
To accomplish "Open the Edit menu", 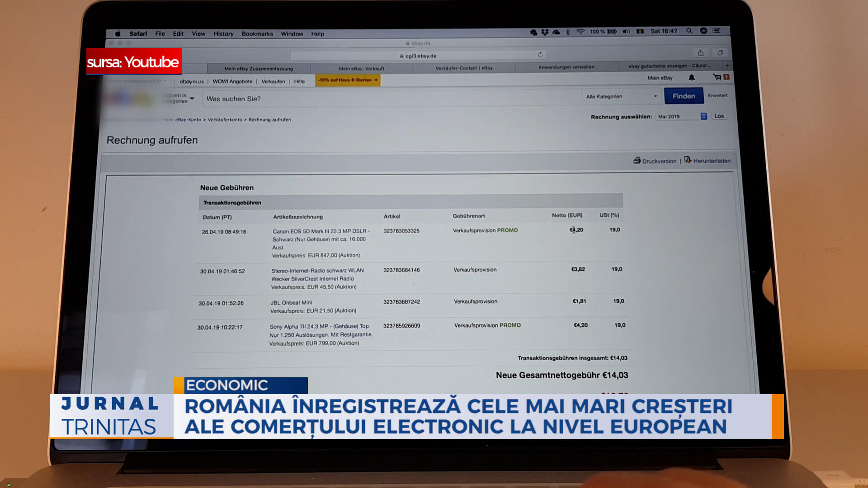I will [x=178, y=33].
